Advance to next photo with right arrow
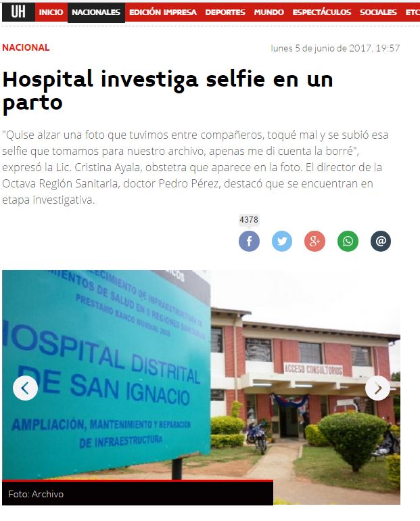The image size is (420, 521). coord(377,388)
